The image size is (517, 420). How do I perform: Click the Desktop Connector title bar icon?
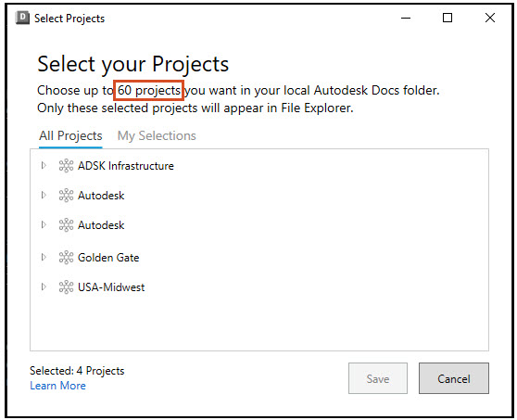pyautogui.click(x=22, y=18)
